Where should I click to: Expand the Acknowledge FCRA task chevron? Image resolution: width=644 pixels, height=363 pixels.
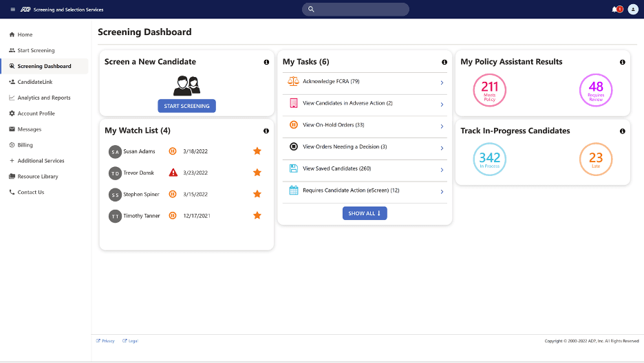(442, 82)
